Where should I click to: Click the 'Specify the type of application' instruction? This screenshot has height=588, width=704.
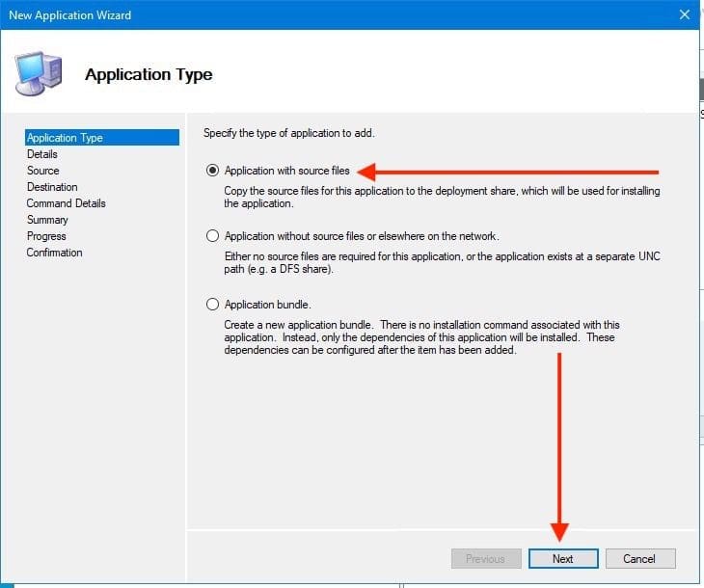[x=289, y=132]
